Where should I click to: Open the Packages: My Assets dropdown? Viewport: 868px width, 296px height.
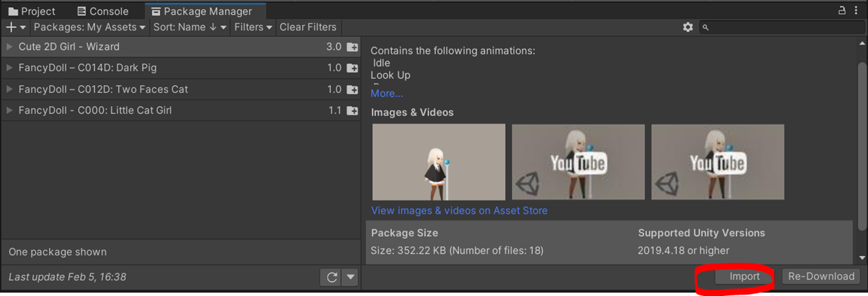point(89,27)
